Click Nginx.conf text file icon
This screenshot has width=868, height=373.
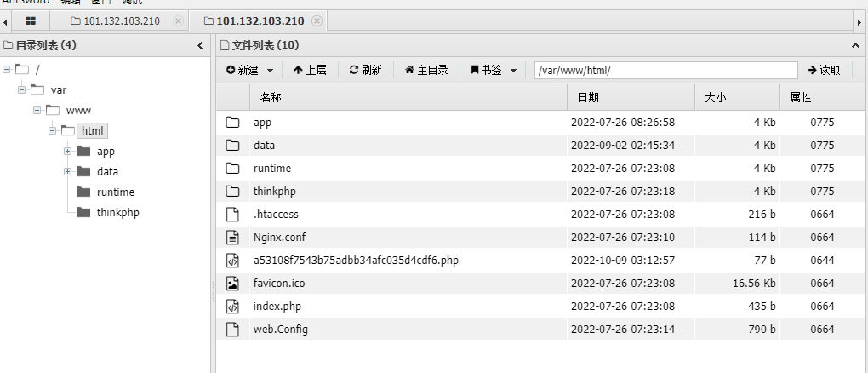pyautogui.click(x=232, y=238)
